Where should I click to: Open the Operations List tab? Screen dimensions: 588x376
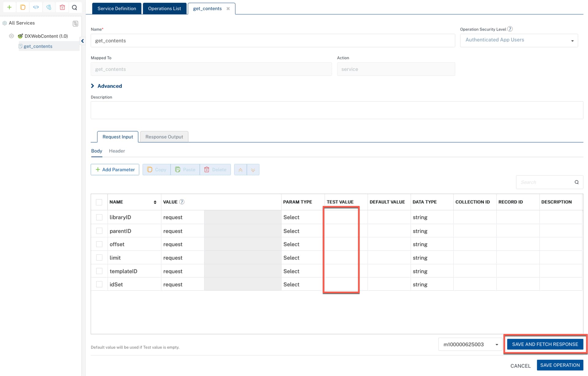(164, 9)
